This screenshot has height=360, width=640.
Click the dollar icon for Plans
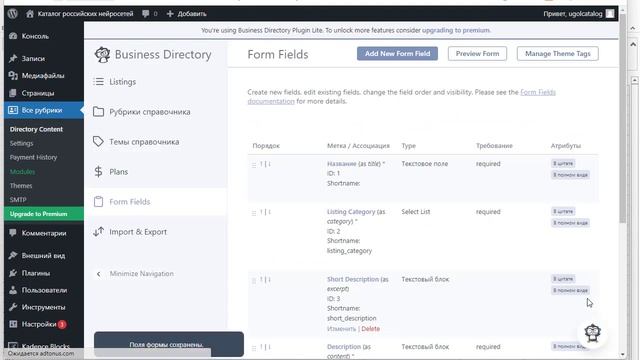98,171
